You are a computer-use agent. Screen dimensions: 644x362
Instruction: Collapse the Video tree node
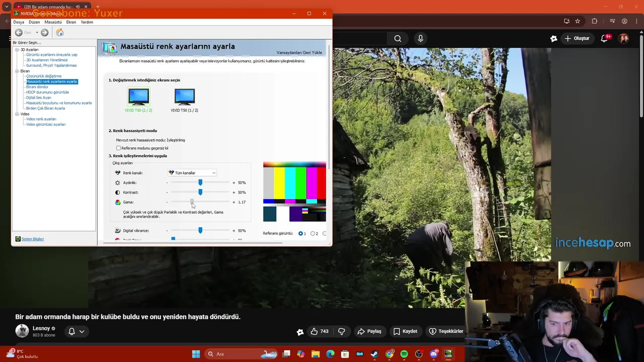tap(17, 114)
